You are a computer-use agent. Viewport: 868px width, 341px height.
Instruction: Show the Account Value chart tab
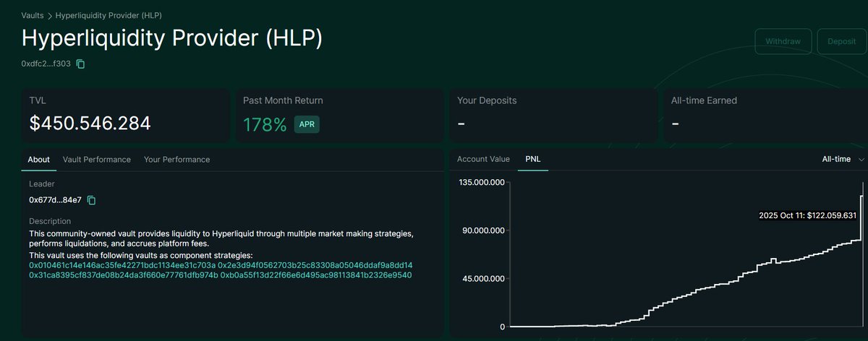pyautogui.click(x=483, y=159)
